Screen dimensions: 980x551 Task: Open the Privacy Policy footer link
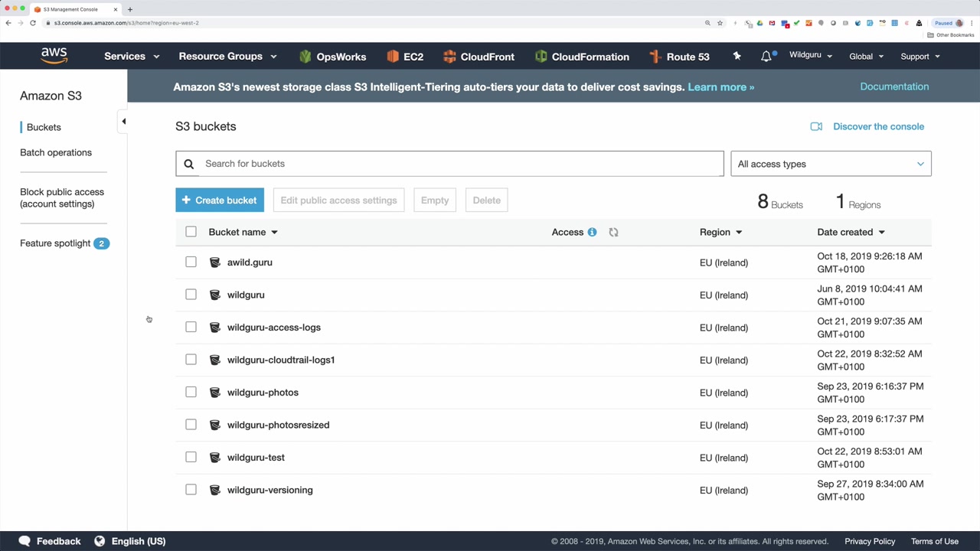pos(870,541)
